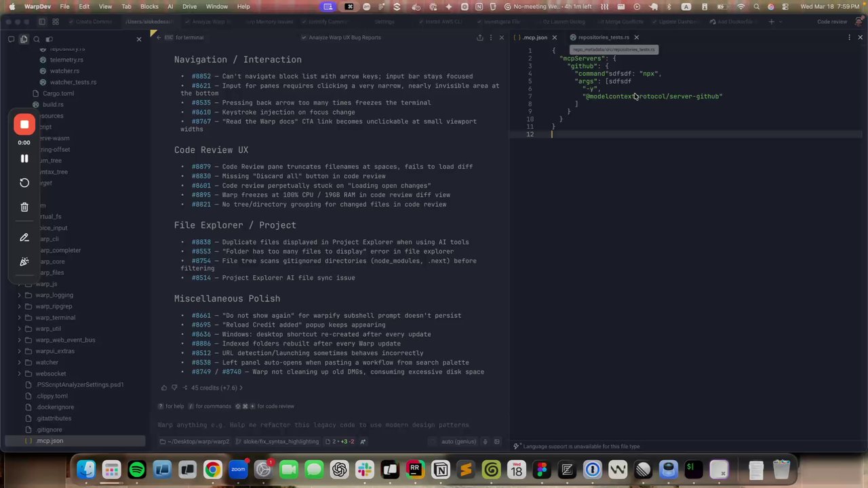Open the search icon in left panel
Viewport: 868px width, 488px height.
(x=37, y=39)
